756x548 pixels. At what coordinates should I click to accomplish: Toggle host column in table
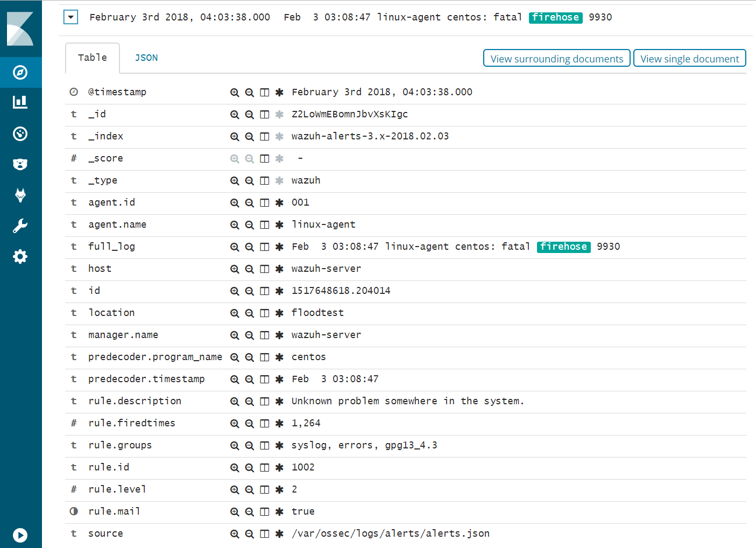point(265,269)
